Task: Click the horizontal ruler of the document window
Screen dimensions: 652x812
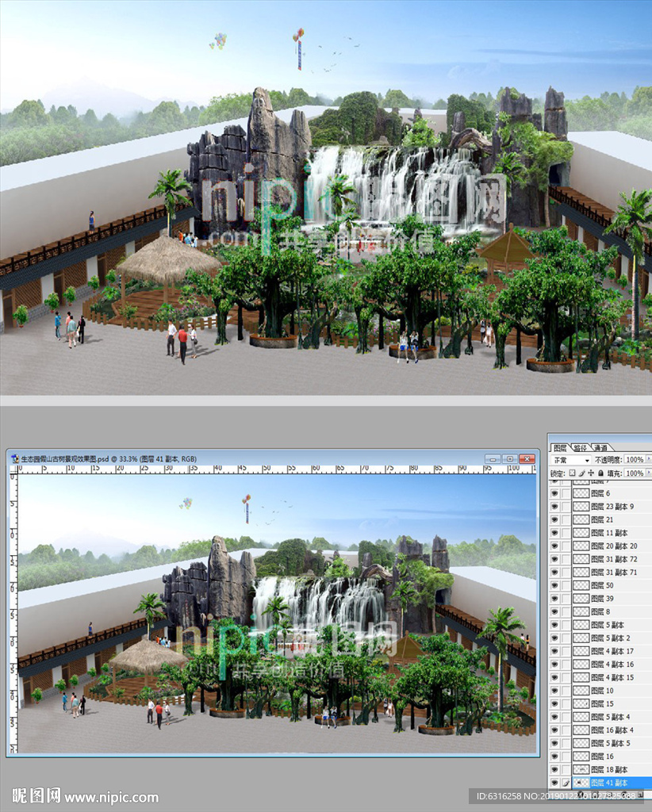Action: 277,469
